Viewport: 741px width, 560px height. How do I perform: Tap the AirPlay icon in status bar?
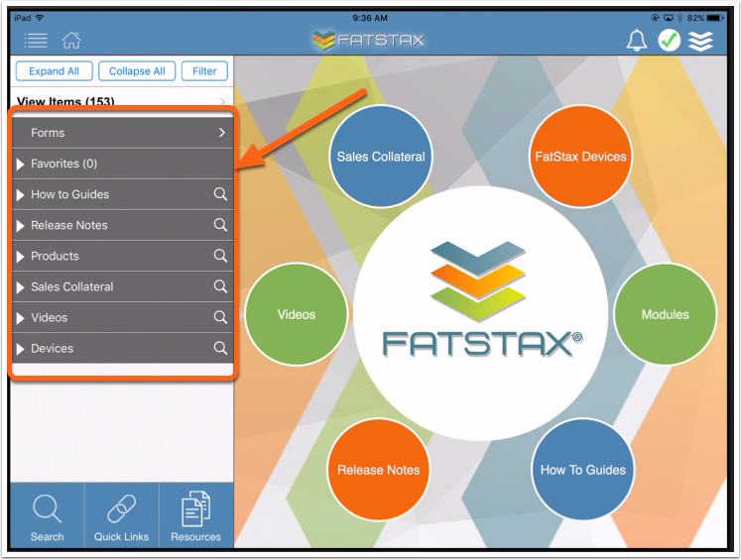point(669,18)
